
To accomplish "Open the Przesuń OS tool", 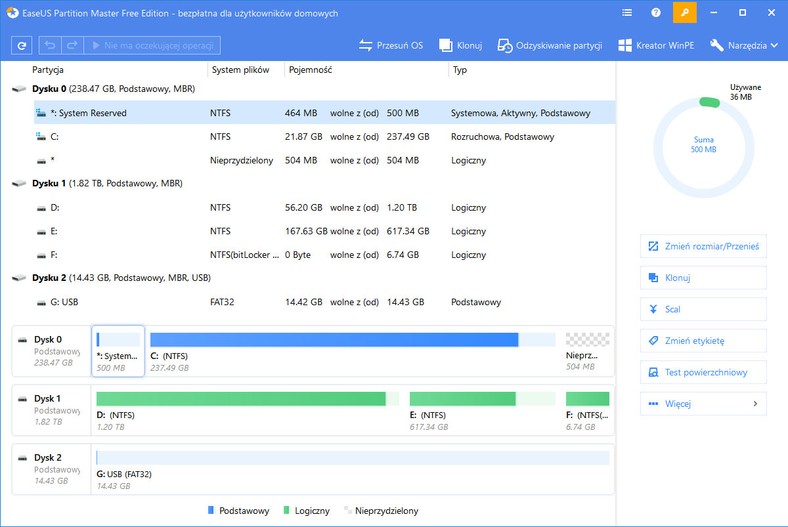I will click(391, 46).
